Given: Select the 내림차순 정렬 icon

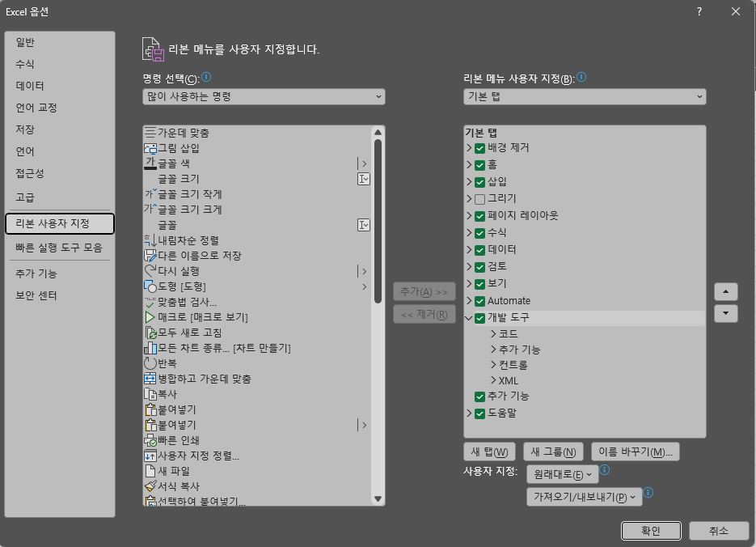Looking at the screenshot, I should (x=150, y=240).
